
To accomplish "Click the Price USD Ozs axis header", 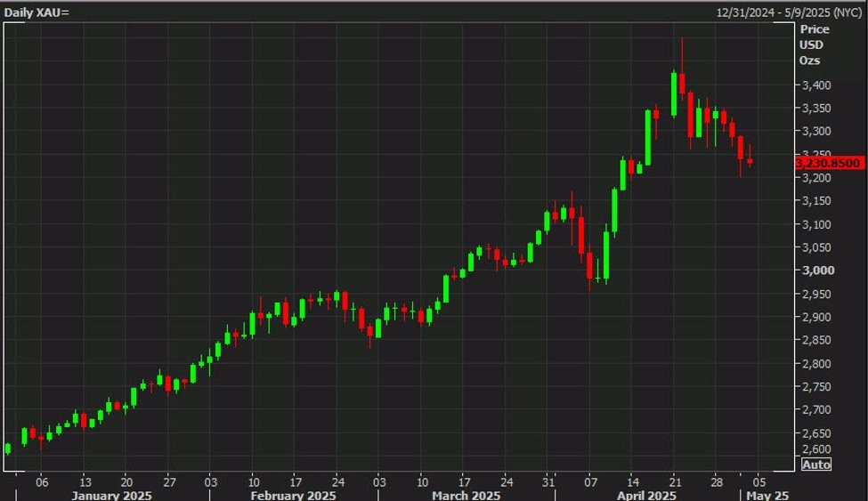I will click(814, 44).
